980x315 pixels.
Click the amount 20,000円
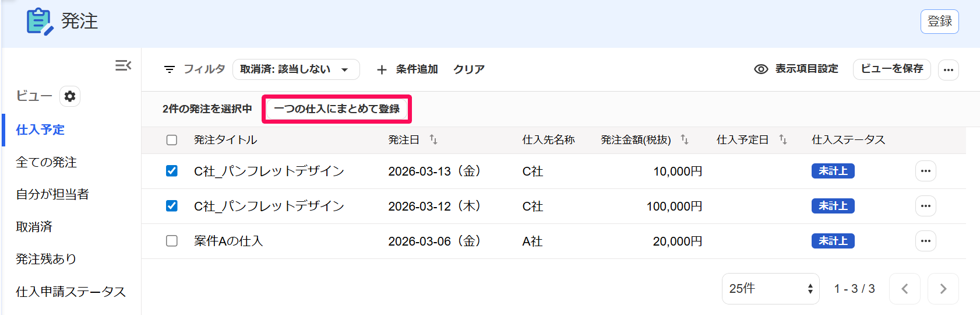pos(678,242)
